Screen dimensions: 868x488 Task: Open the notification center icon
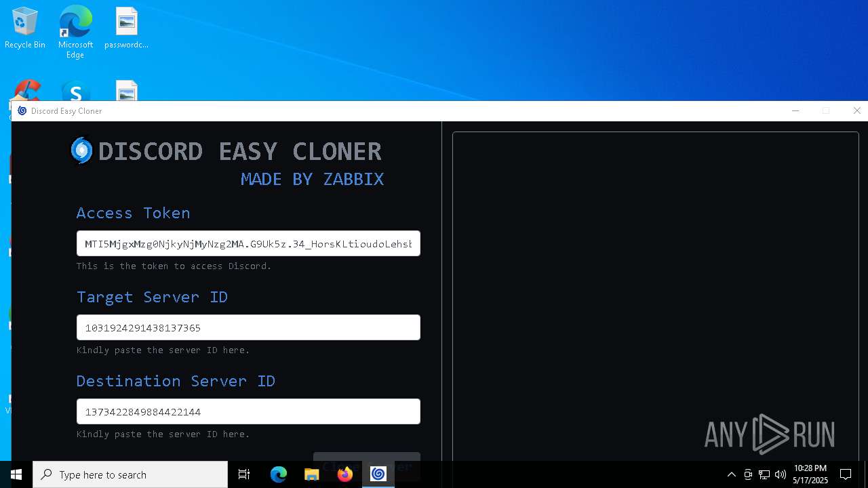pyautogui.click(x=846, y=474)
